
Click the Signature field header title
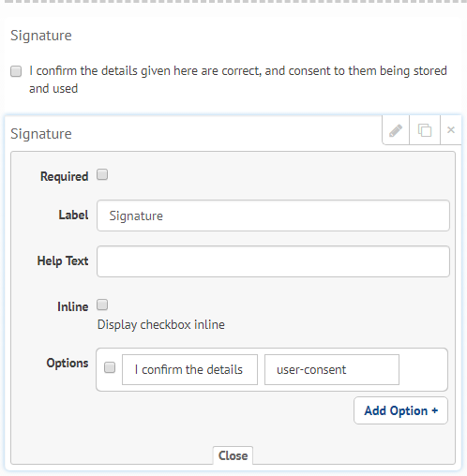point(41,134)
